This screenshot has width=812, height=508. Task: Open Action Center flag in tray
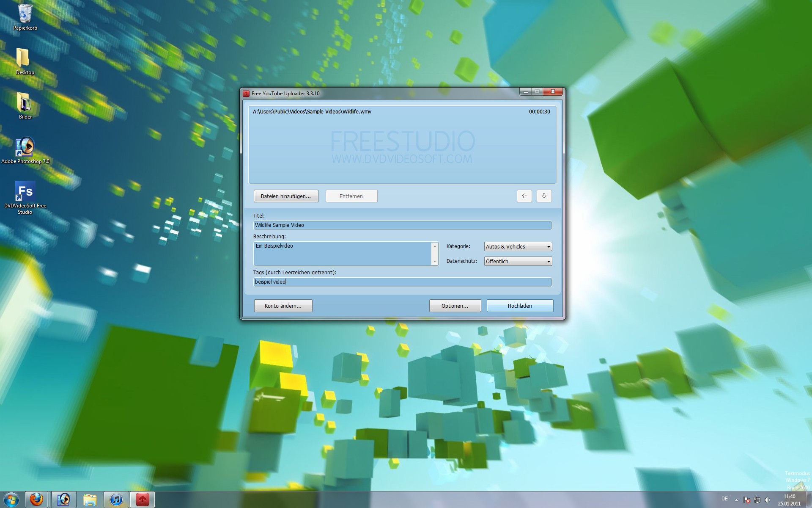click(747, 500)
